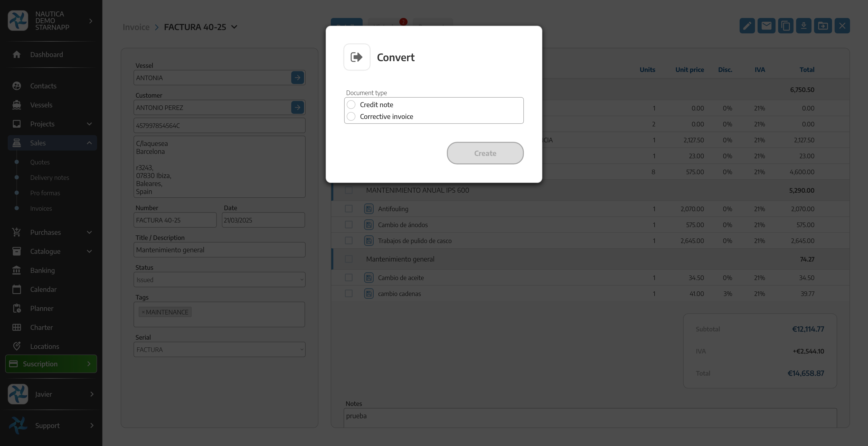The height and width of the screenshot is (446, 868).
Task: Open Quotes under Sales
Action: [x=40, y=162]
